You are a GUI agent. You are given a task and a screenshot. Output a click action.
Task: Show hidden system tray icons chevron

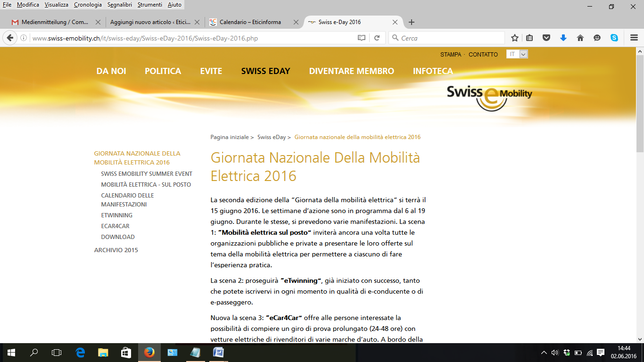pyautogui.click(x=544, y=353)
